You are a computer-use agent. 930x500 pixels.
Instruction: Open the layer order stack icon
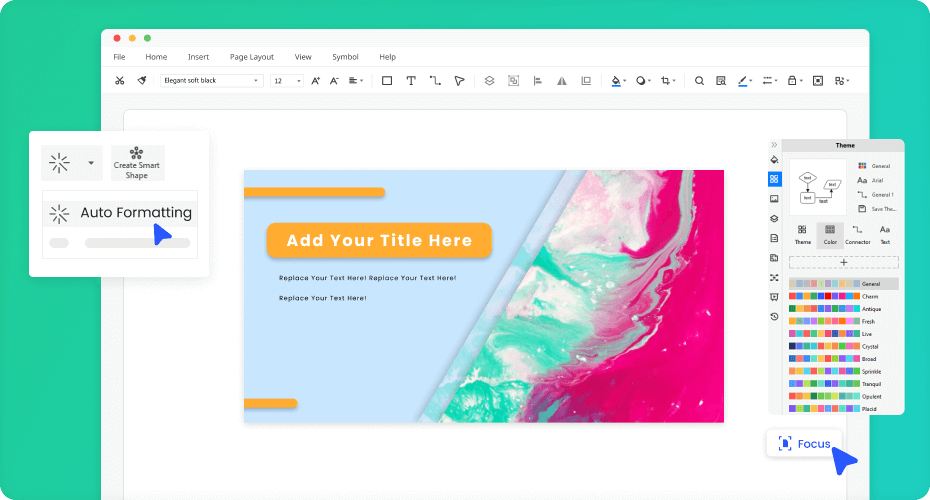(x=489, y=81)
